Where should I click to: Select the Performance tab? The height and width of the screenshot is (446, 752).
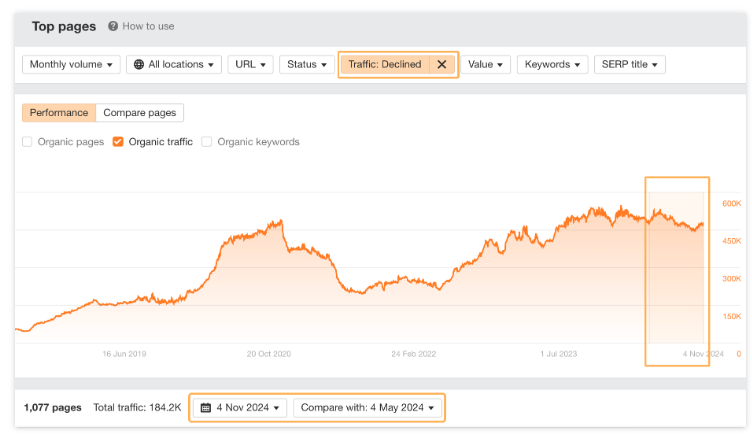[59, 113]
